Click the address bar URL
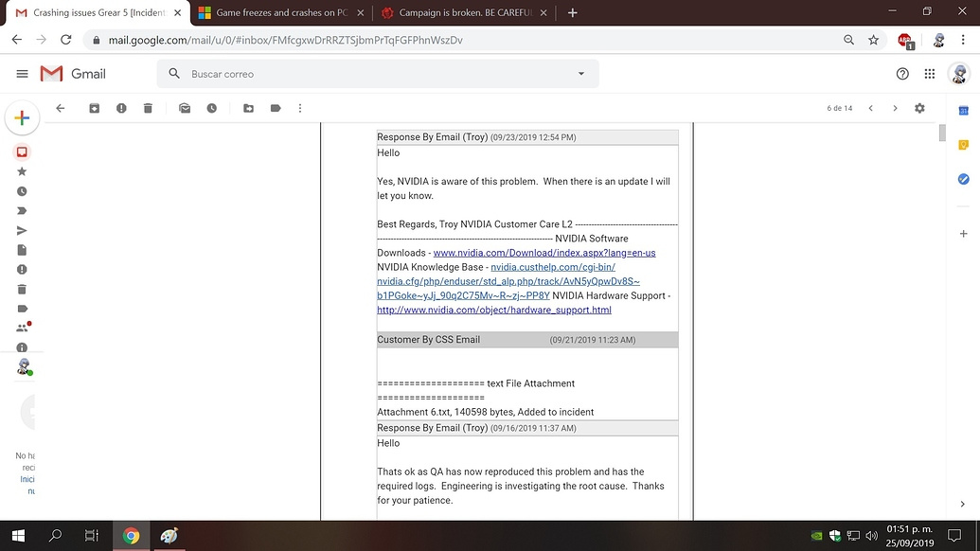Screen dimensions: 980x551 286,40
